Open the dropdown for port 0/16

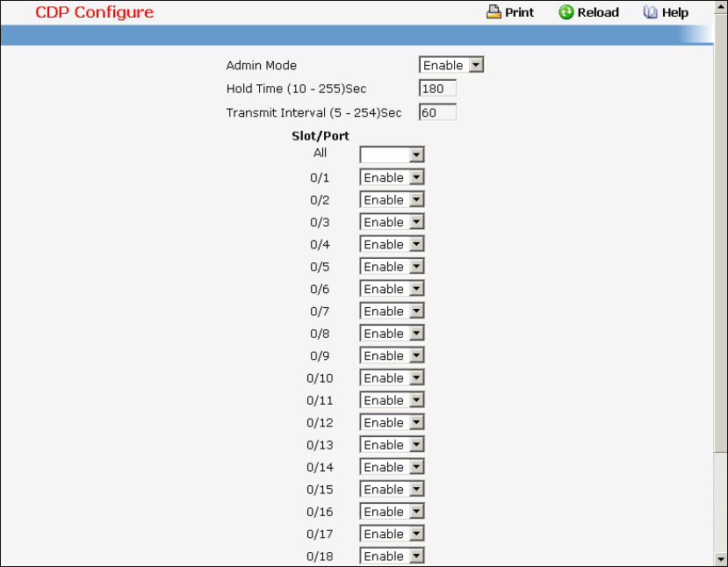392,512
